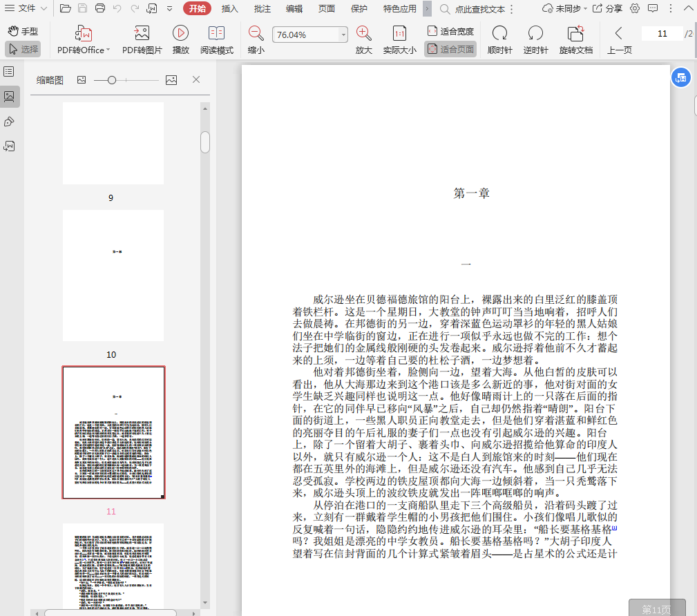Select the thumbnail below page 11
Image resolution: width=697 pixels, height=616 pixels.
[x=113, y=566]
